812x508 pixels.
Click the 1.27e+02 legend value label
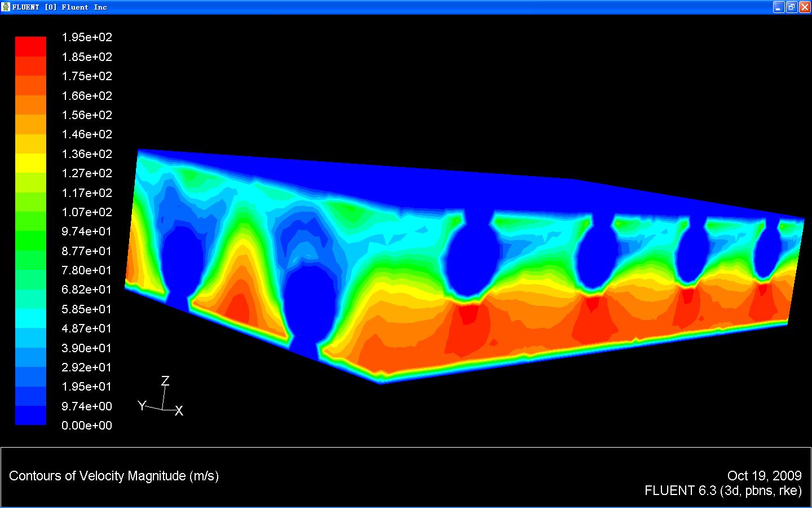87,173
